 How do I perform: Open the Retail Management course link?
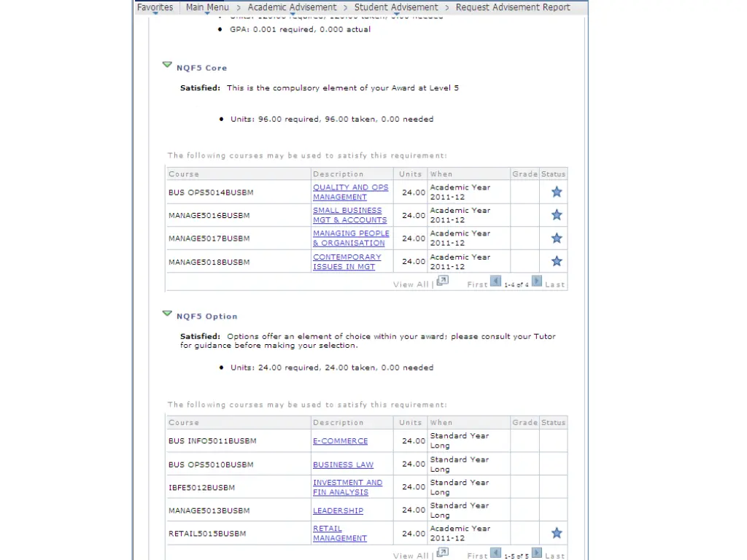[x=340, y=533]
